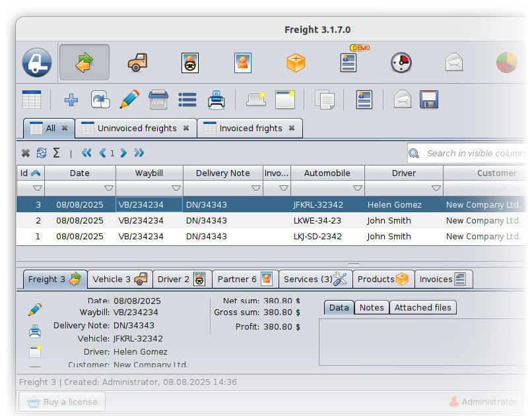Select the Driver 2 detail tab
Viewport: 532px width, 416px height.
[182, 279]
